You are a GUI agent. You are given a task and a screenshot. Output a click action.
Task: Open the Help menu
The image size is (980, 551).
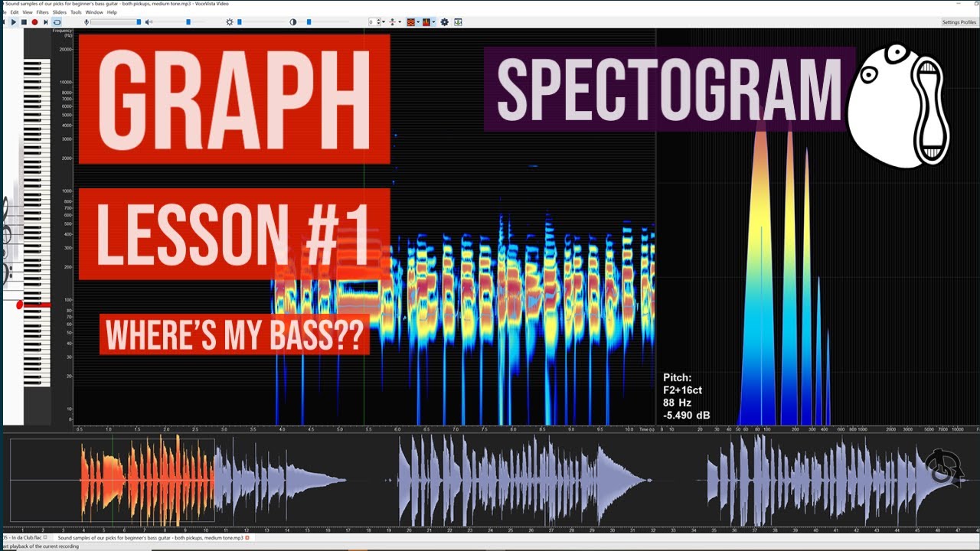pyautogui.click(x=112, y=12)
